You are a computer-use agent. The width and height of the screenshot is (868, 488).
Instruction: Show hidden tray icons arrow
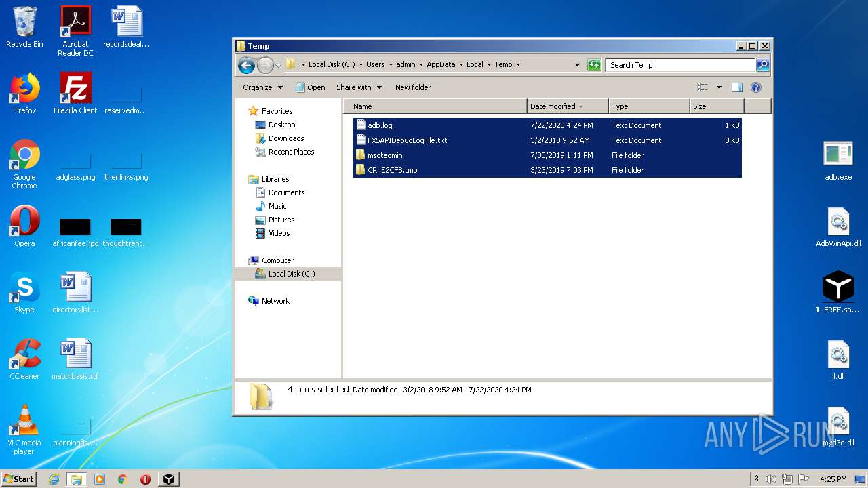pyautogui.click(x=756, y=479)
